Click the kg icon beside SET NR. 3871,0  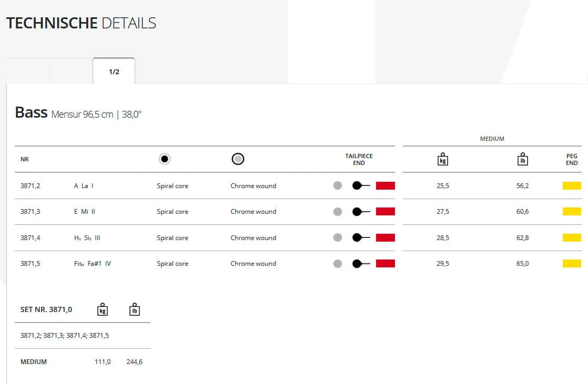tap(103, 309)
